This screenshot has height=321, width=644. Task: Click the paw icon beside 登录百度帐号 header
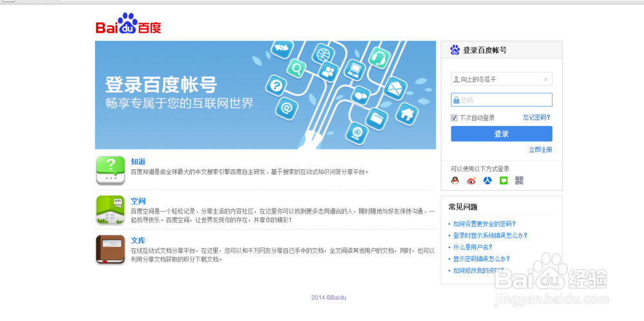click(455, 50)
